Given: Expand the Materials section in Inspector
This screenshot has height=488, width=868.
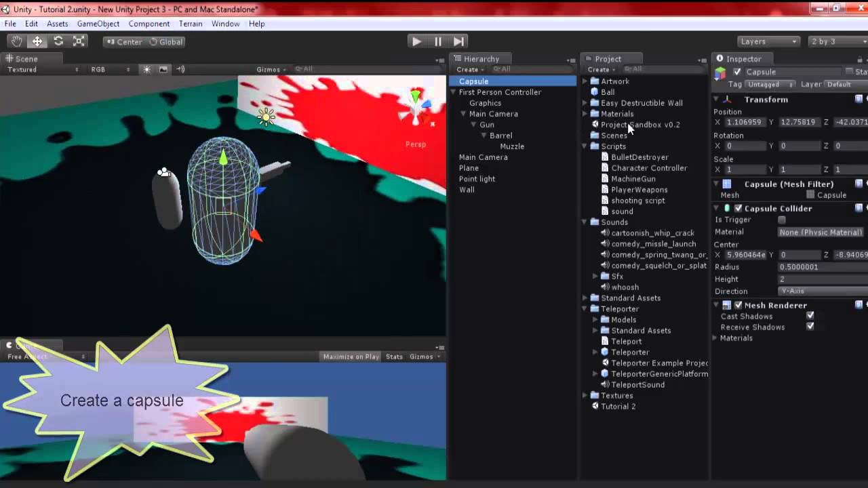Looking at the screenshot, I should coord(715,338).
